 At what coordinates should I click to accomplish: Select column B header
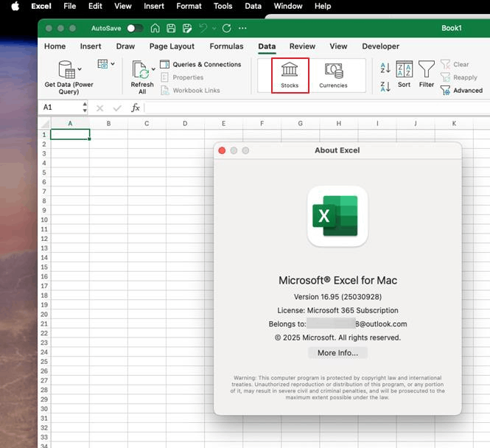[x=108, y=123]
